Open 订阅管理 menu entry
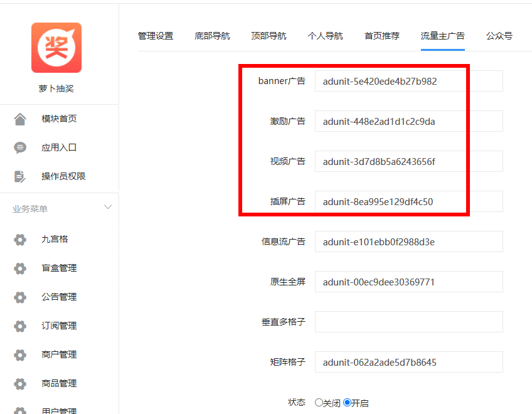 pyautogui.click(x=60, y=326)
